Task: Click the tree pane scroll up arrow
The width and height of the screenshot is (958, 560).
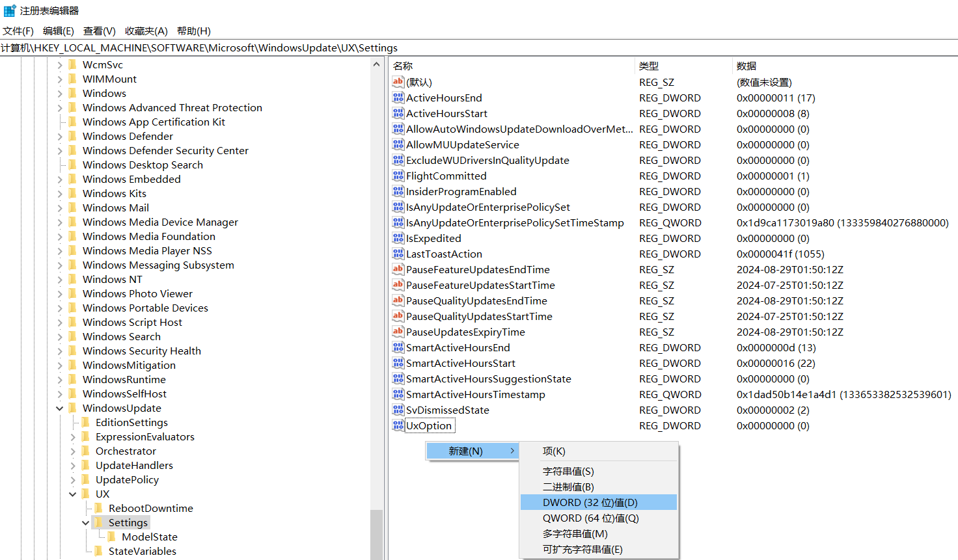Action: [x=376, y=64]
